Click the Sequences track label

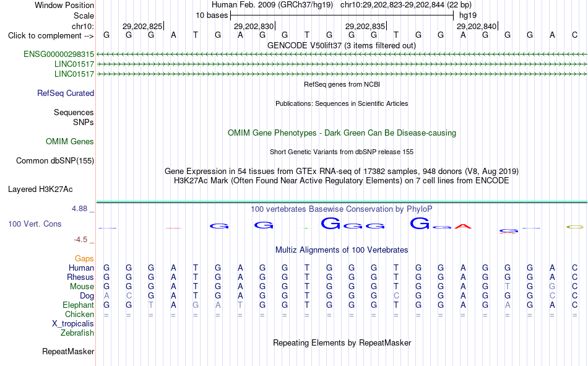click(74, 112)
